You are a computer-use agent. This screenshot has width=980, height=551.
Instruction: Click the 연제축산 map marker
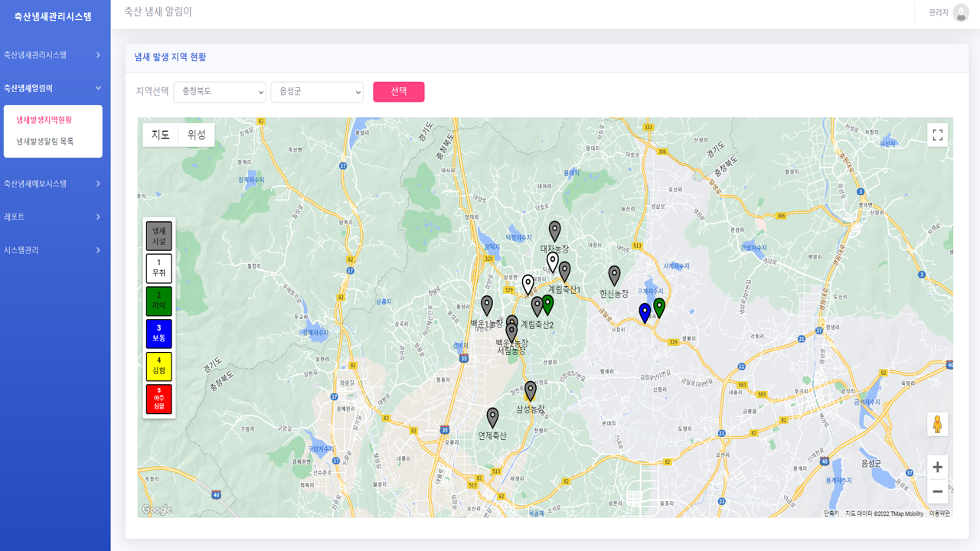[492, 417]
